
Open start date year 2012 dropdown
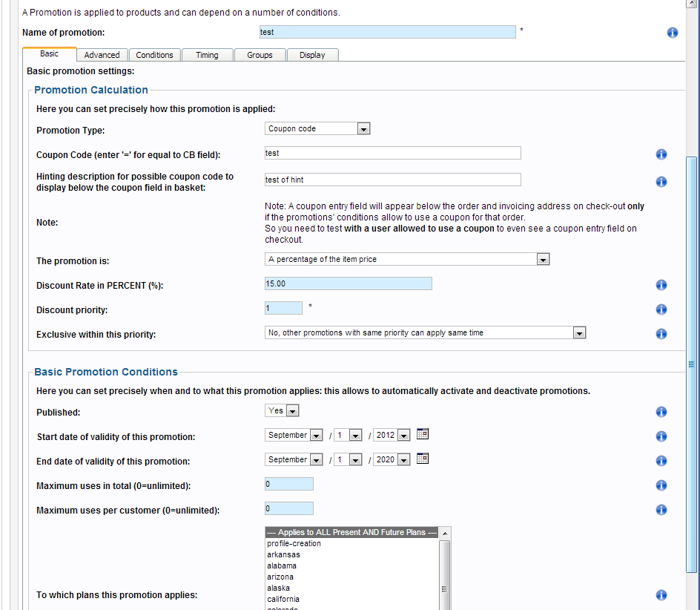(392, 436)
